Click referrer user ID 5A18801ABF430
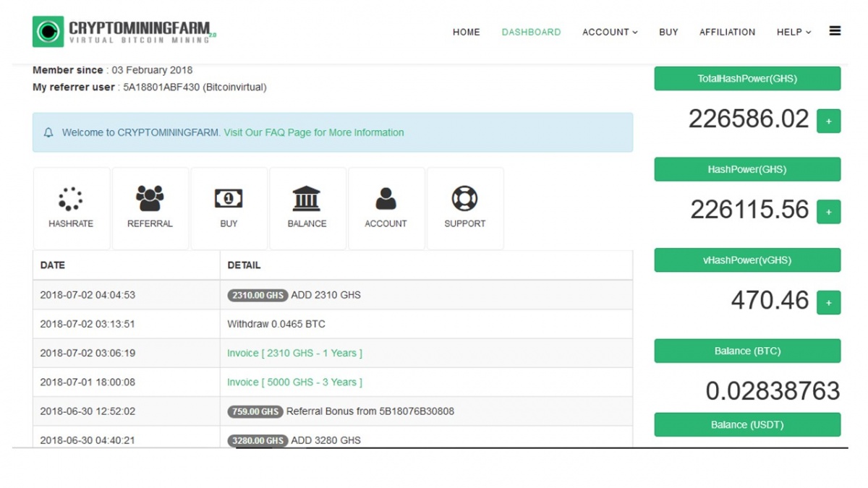The width and height of the screenshot is (868, 488). (x=161, y=87)
